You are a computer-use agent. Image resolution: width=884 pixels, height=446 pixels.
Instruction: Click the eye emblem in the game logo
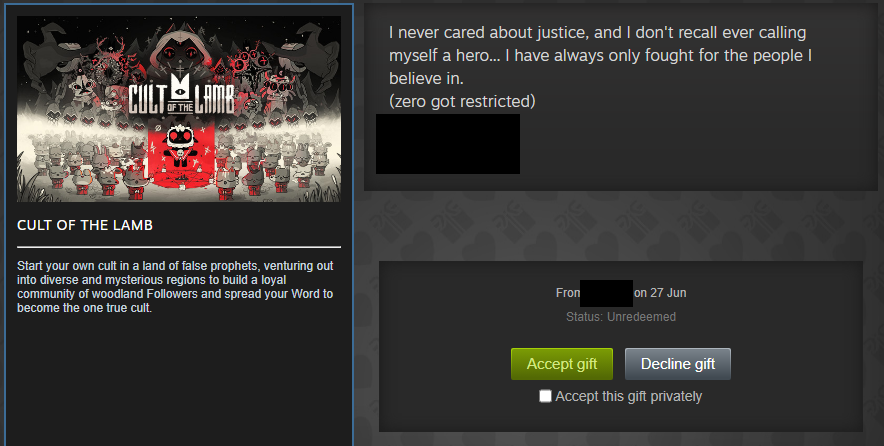[180, 91]
